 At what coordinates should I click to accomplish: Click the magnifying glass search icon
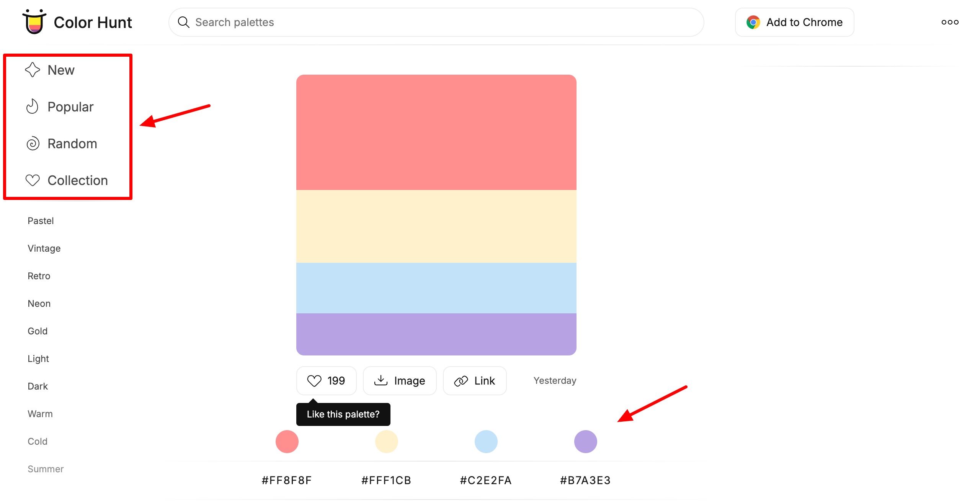(184, 22)
